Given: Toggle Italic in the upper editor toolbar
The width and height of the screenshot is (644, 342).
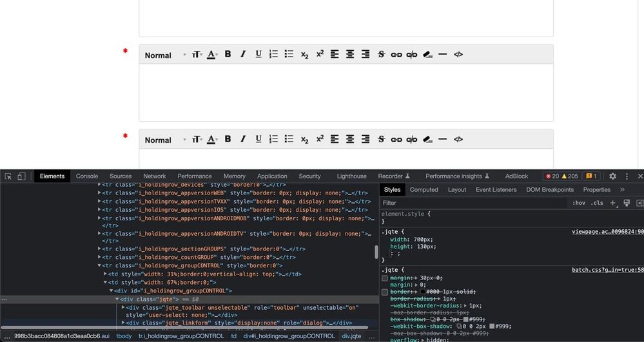Looking at the screenshot, I should (243, 54).
